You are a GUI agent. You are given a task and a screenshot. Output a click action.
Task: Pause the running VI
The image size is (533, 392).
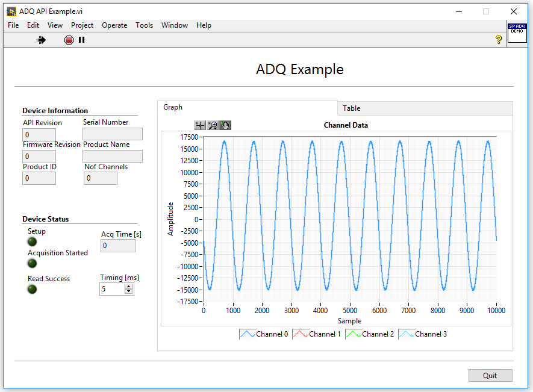pos(82,40)
